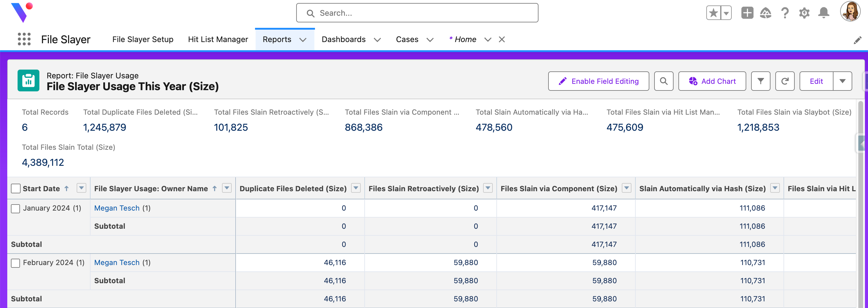868x308 pixels.
Task: Open the App Launcher dots grid
Action: coord(24,39)
